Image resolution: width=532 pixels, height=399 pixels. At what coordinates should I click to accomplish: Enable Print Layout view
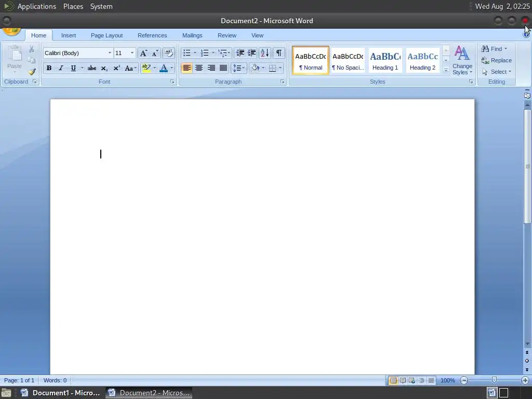click(393, 380)
